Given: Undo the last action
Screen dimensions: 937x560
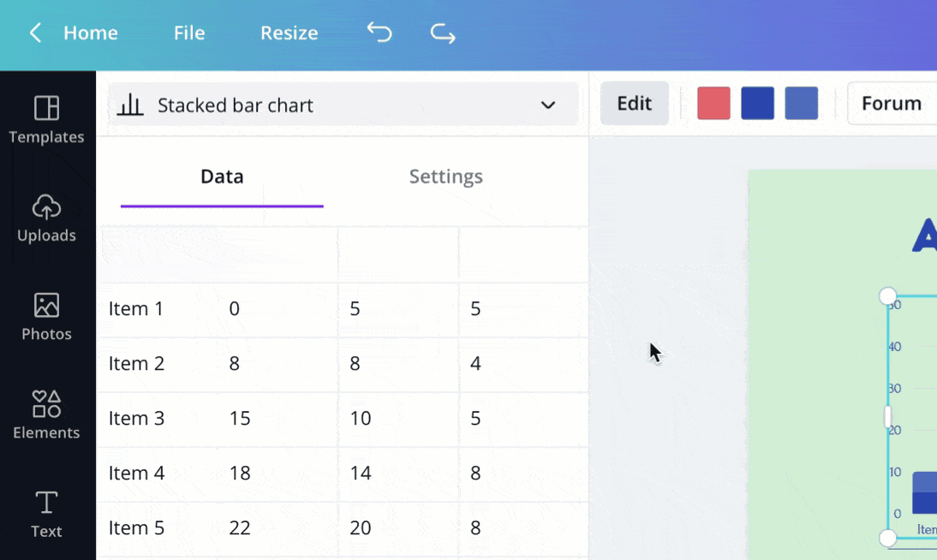Looking at the screenshot, I should (x=379, y=33).
